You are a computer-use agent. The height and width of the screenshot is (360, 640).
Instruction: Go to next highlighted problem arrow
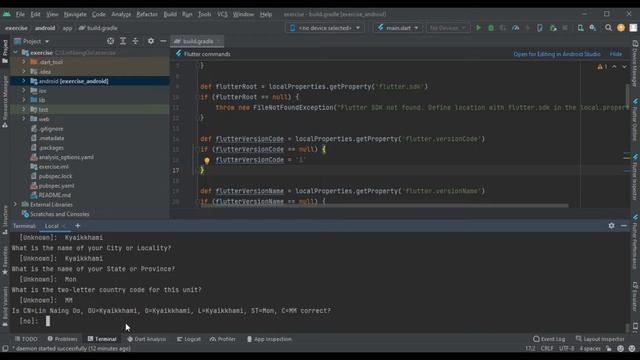[624, 67]
